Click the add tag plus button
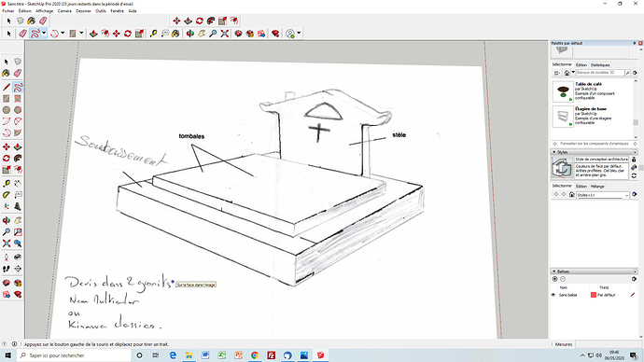This screenshot has width=644, height=362. [x=555, y=279]
